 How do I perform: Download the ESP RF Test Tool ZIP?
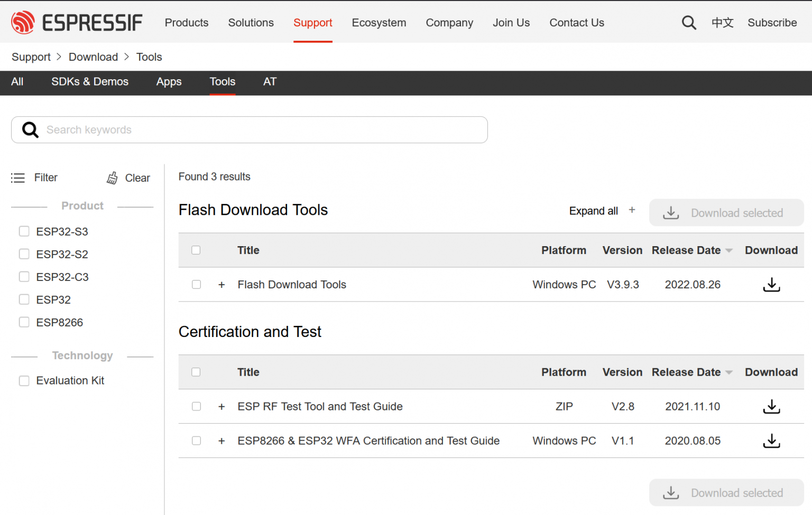coord(771,407)
